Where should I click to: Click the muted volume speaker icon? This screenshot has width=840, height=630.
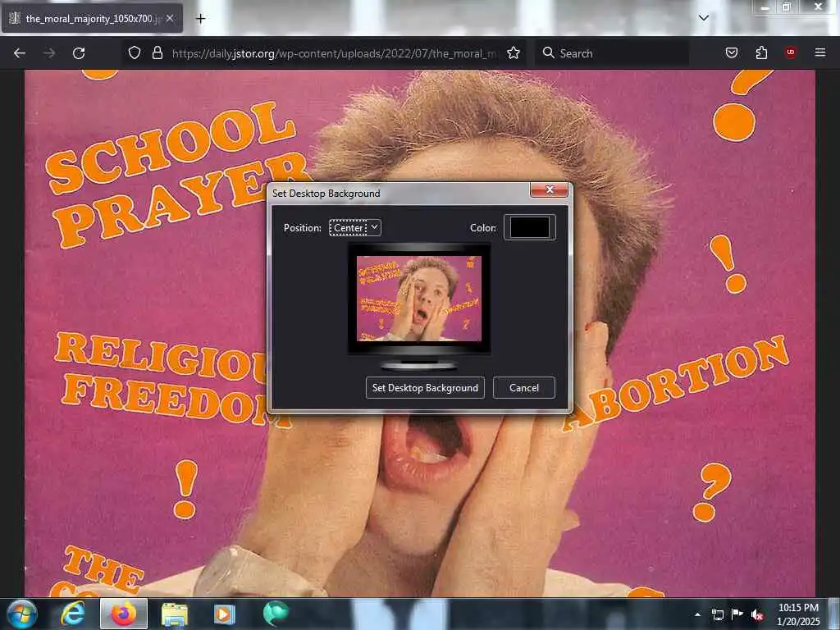757,614
